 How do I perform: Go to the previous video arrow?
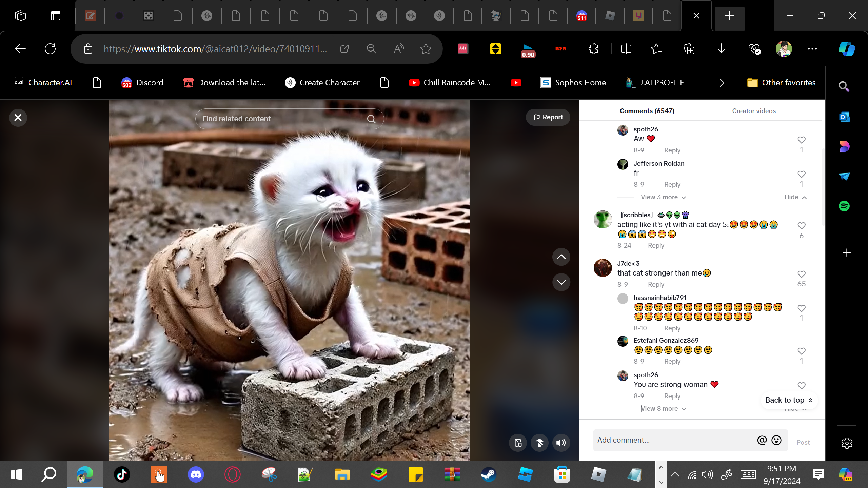click(561, 257)
